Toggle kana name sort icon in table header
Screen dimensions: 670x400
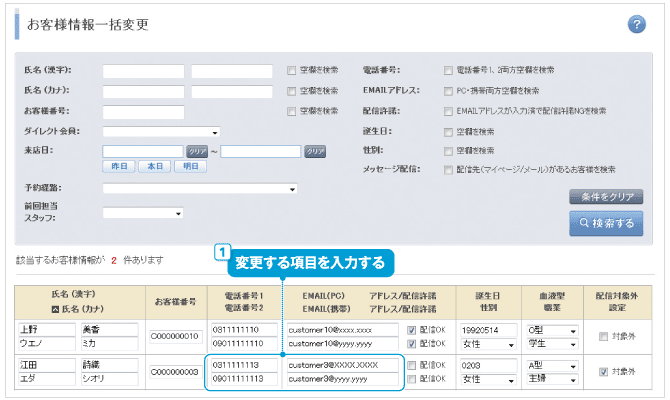tap(55, 309)
